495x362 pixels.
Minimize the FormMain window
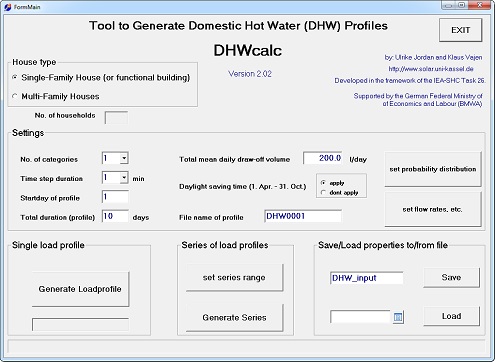[x=449, y=5]
